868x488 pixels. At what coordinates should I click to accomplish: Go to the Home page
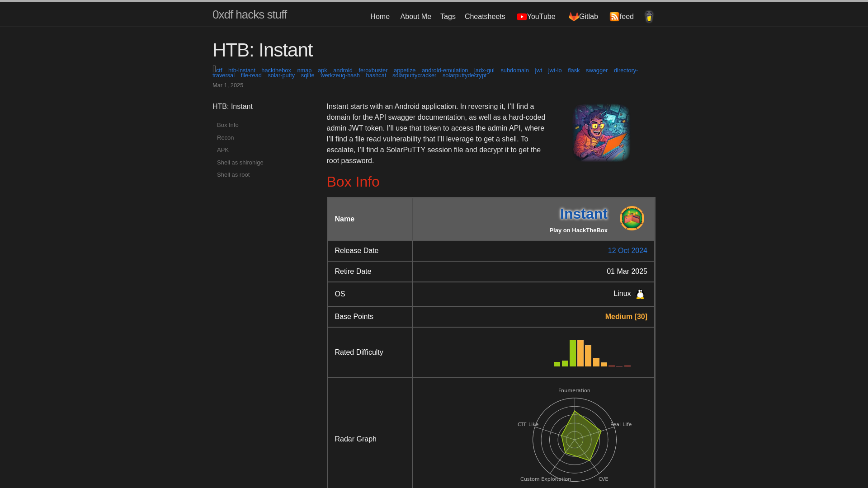click(380, 17)
